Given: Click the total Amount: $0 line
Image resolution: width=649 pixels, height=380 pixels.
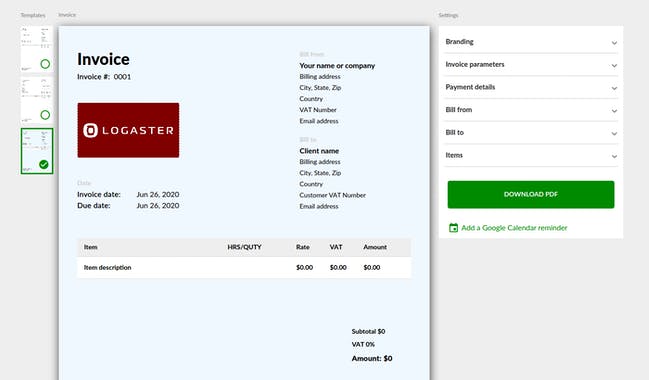Looking at the screenshot, I should tap(372, 358).
